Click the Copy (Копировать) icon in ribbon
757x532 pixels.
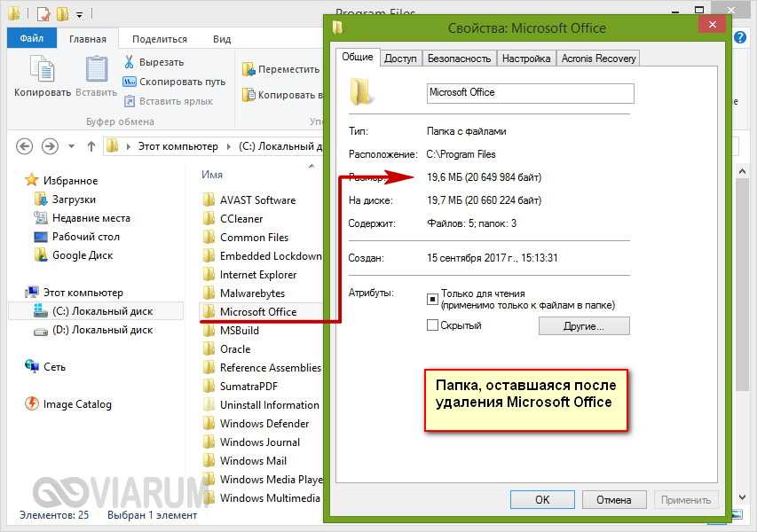click(x=42, y=69)
